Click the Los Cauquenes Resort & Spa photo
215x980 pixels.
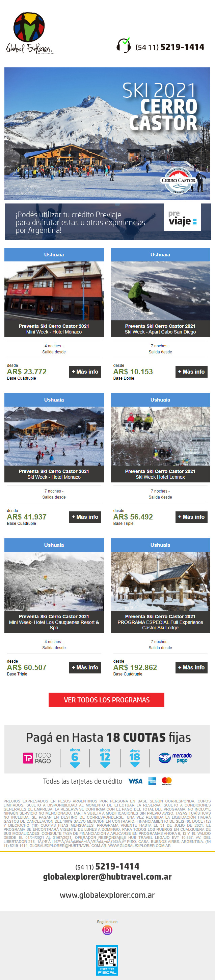[54, 581]
